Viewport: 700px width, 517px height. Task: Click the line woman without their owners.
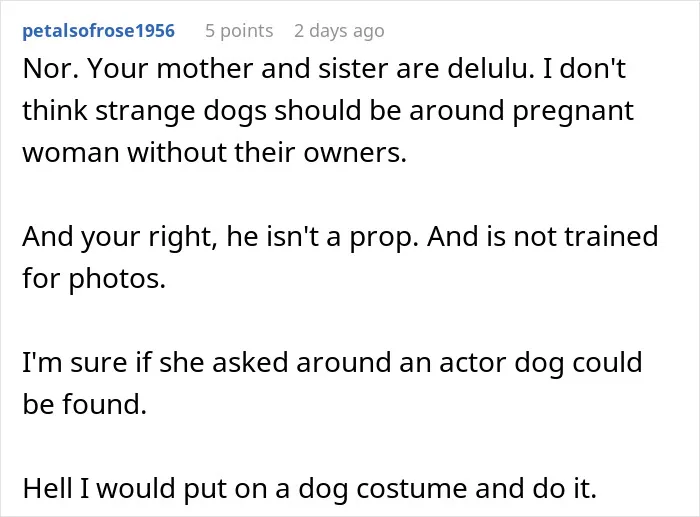coord(215,152)
